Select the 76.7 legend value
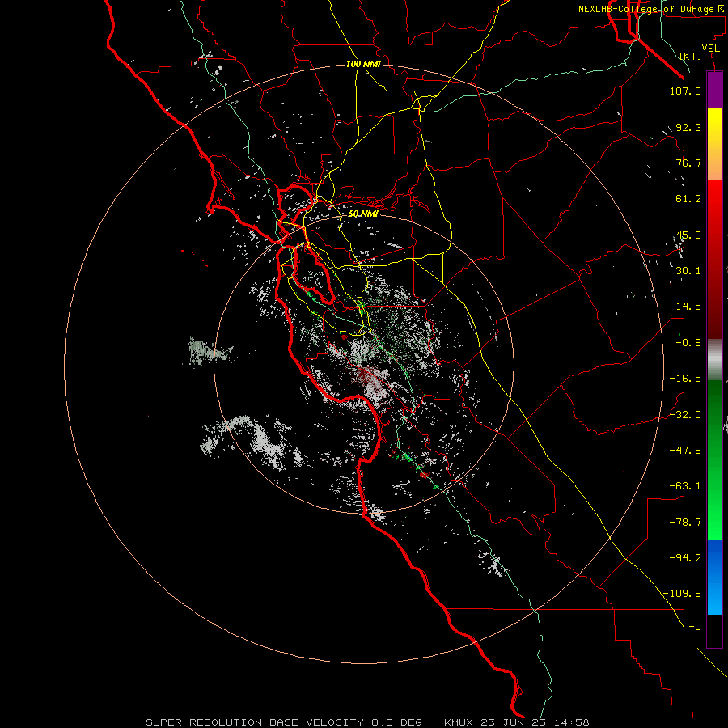728x728 pixels. 688,163
